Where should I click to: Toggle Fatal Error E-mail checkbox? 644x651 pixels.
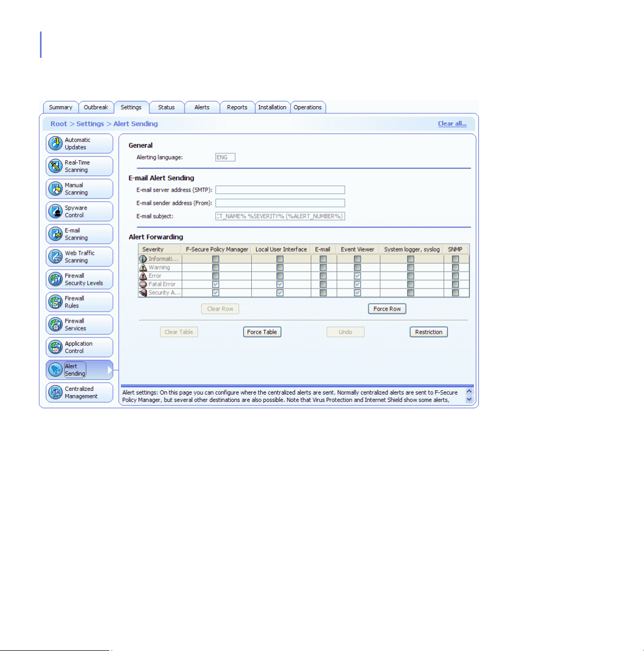pos(323,284)
